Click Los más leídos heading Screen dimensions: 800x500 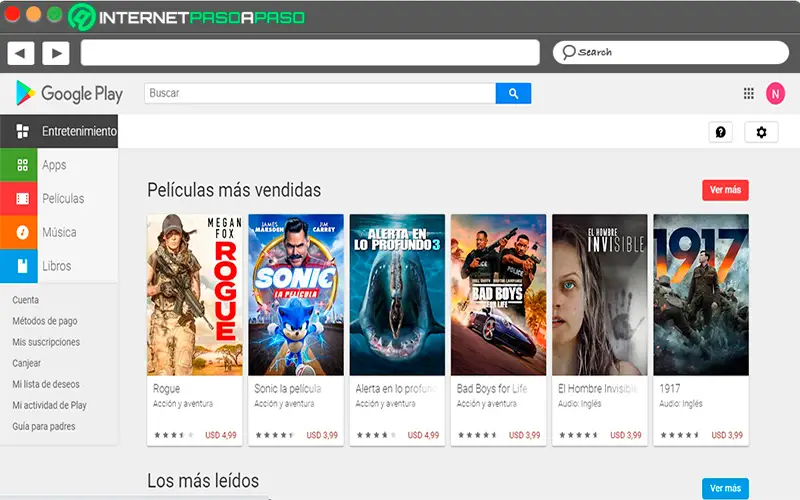[x=203, y=481]
